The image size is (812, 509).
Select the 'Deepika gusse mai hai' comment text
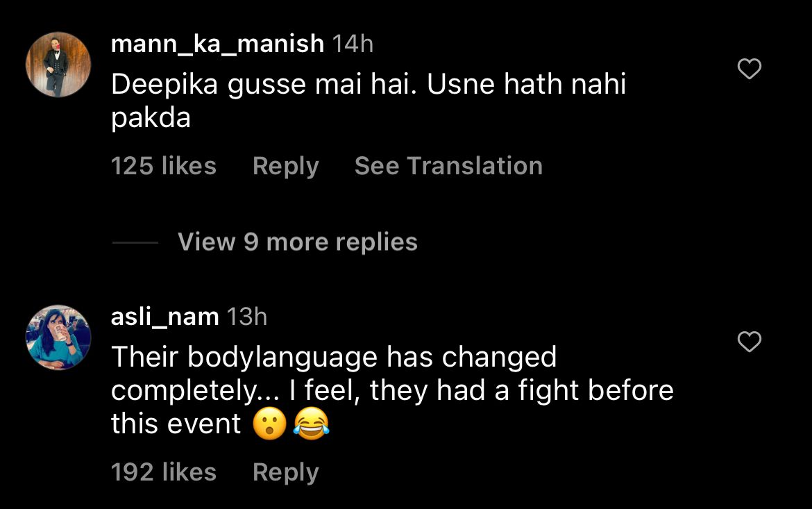click(368, 85)
